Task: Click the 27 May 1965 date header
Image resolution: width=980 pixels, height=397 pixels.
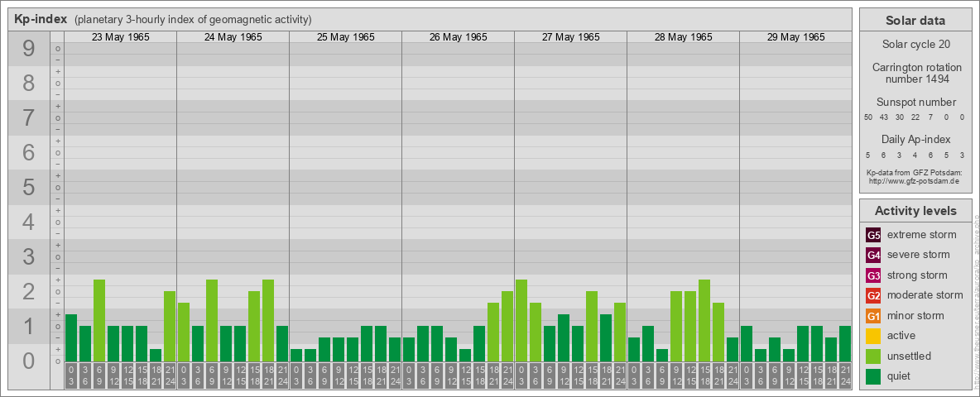Action: tap(570, 37)
